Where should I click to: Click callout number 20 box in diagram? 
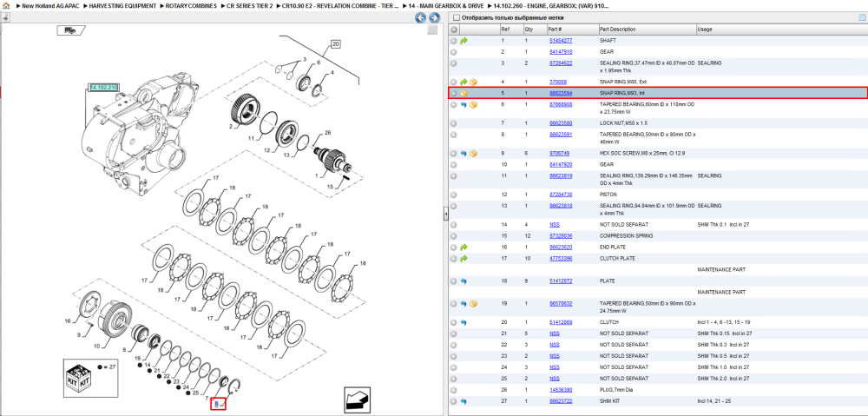336,43
